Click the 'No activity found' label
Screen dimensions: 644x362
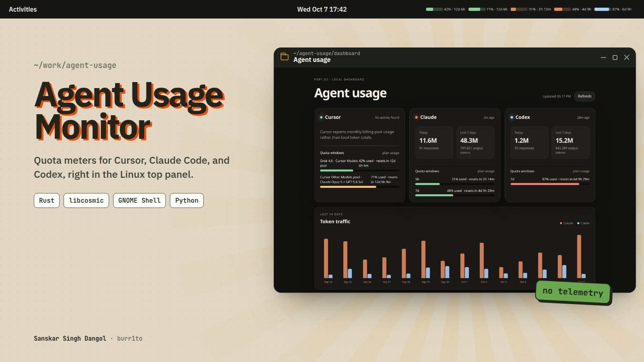387,118
